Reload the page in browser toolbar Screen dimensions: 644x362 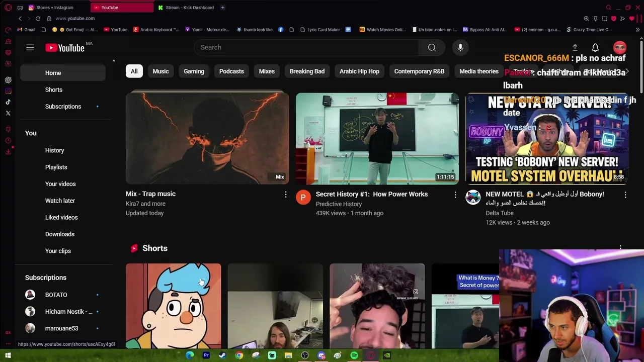[38, 19]
